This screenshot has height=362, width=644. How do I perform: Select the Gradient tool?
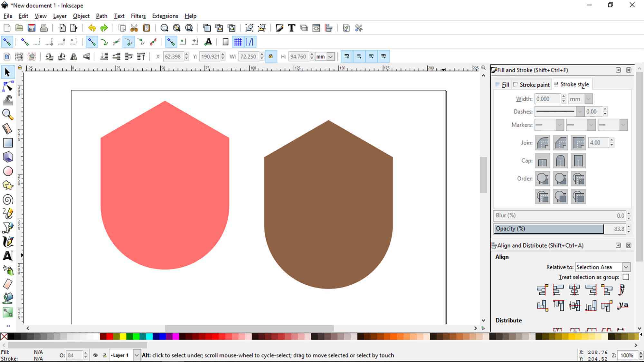(x=8, y=312)
